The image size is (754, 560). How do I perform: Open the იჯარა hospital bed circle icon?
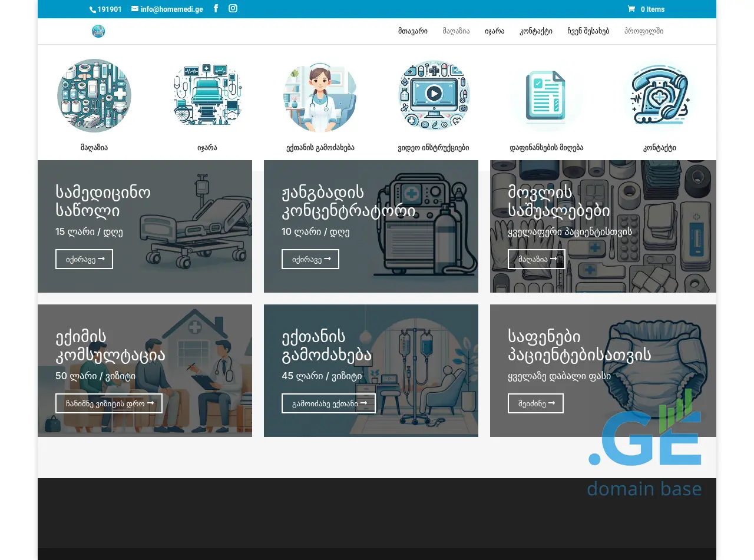pyautogui.click(x=207, y=95)
